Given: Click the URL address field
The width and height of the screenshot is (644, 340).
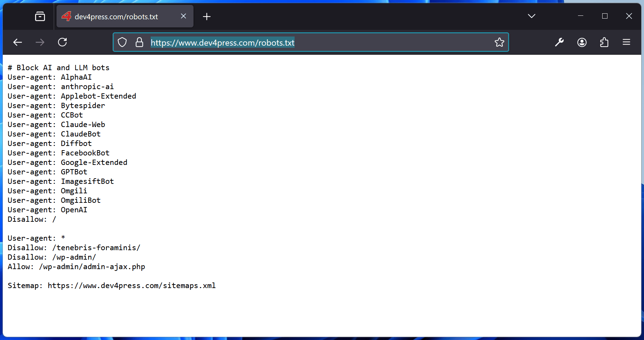Looking at the screenshot, I should point(310,42).
